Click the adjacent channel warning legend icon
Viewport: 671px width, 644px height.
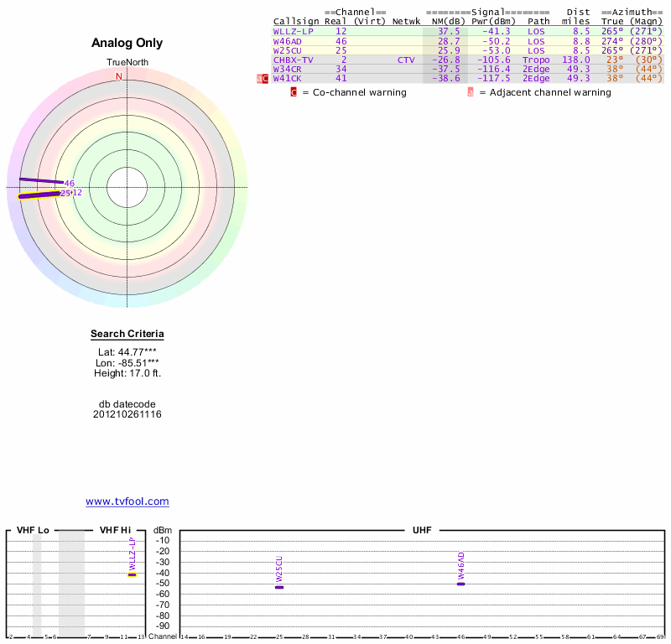471,92
